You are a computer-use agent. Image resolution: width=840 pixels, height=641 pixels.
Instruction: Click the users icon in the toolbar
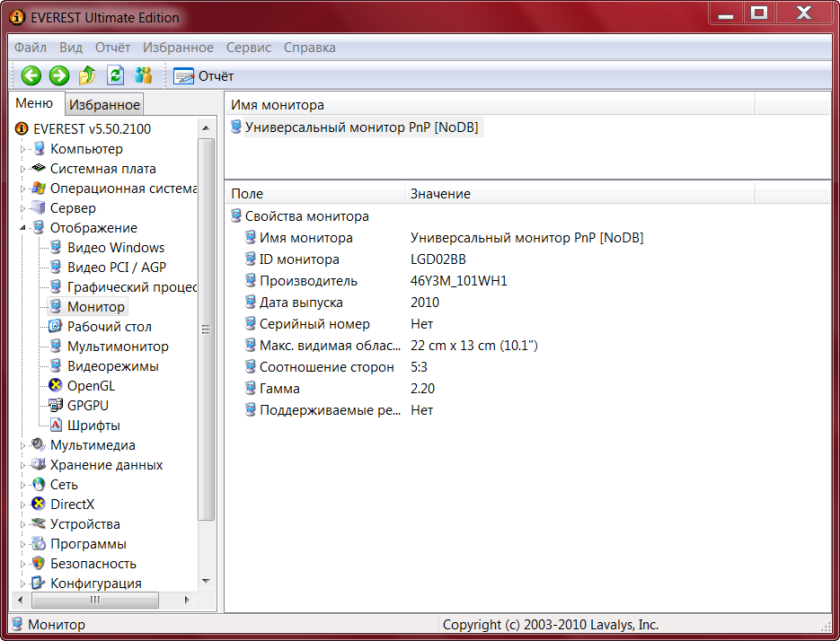tap(143, 76)
